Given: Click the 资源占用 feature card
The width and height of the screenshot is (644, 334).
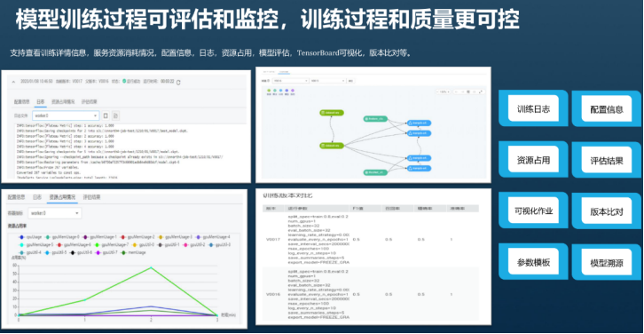Looking at the screenshot, I should [x=533, y=160].
